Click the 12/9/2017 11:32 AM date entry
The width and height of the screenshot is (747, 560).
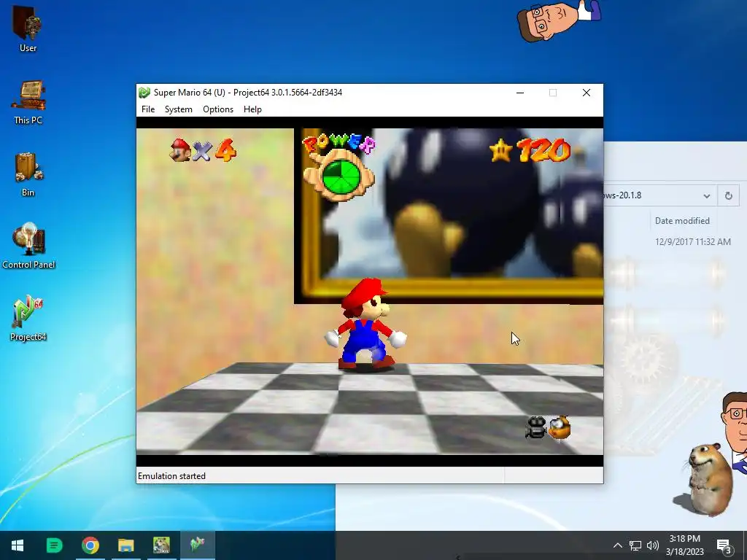pyautogui.click(x=693, y=241)
